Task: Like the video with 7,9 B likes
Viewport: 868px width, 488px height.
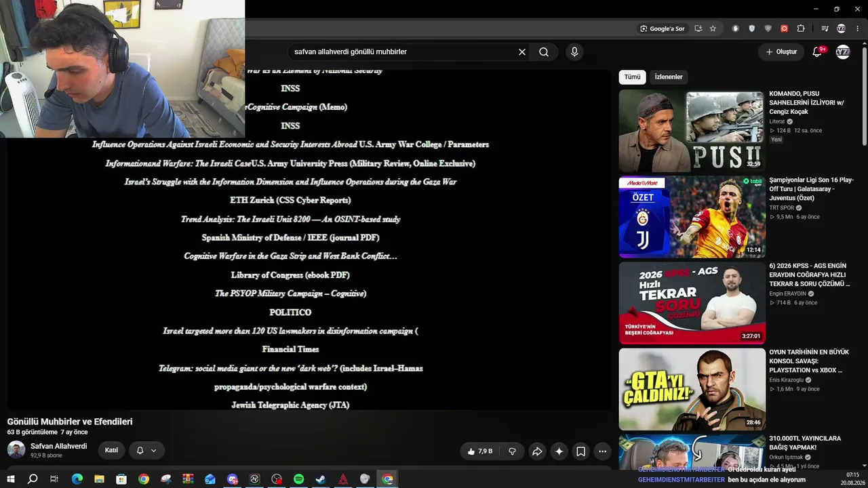Action: point(480,451)
